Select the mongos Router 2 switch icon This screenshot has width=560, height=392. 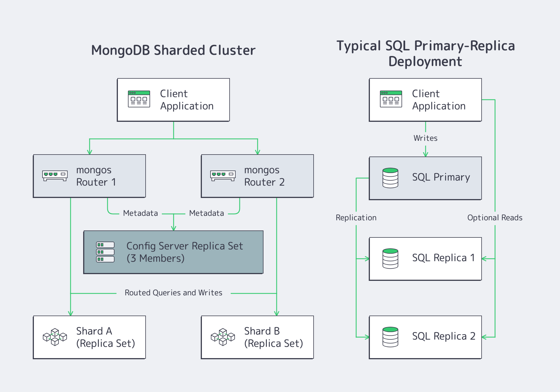[x=223, y=176]
